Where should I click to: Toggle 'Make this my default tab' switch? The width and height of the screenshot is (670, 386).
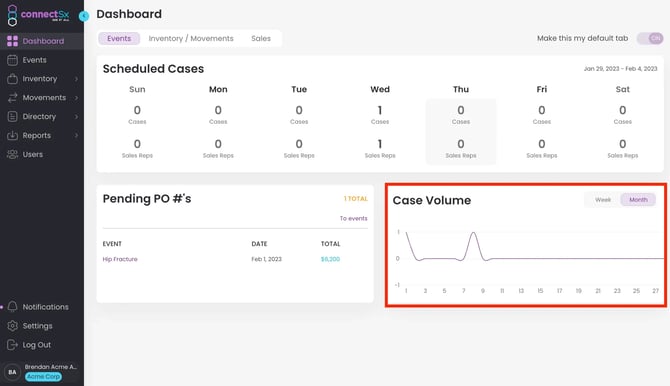650,38
